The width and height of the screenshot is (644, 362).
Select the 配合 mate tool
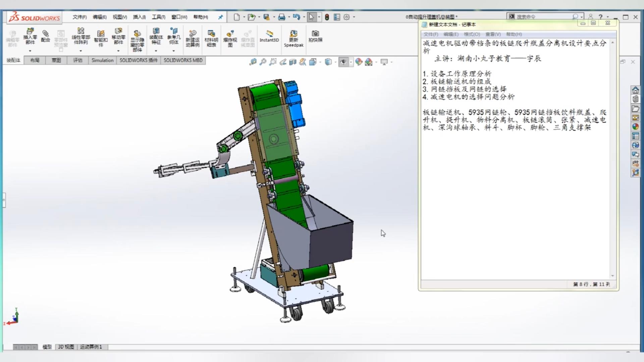pos(46,36)
